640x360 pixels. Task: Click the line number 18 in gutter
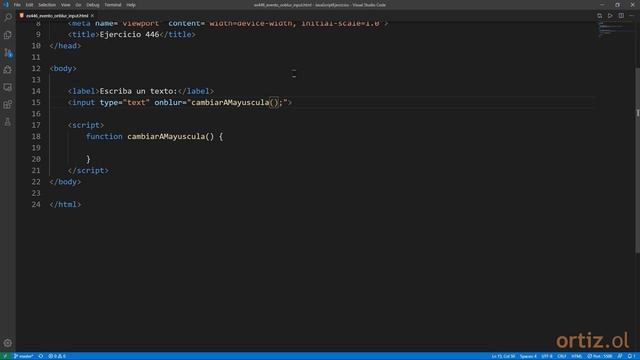(36, 136)
